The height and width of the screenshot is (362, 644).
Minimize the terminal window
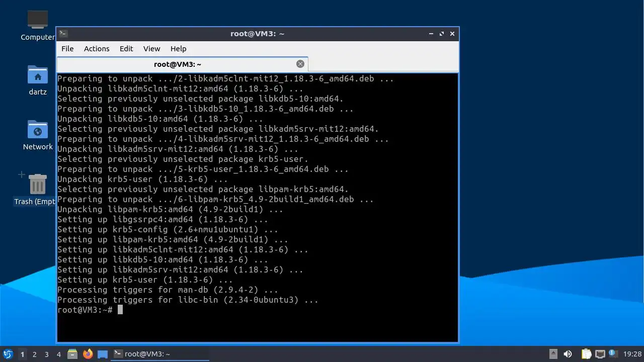(x=431, y=34)
